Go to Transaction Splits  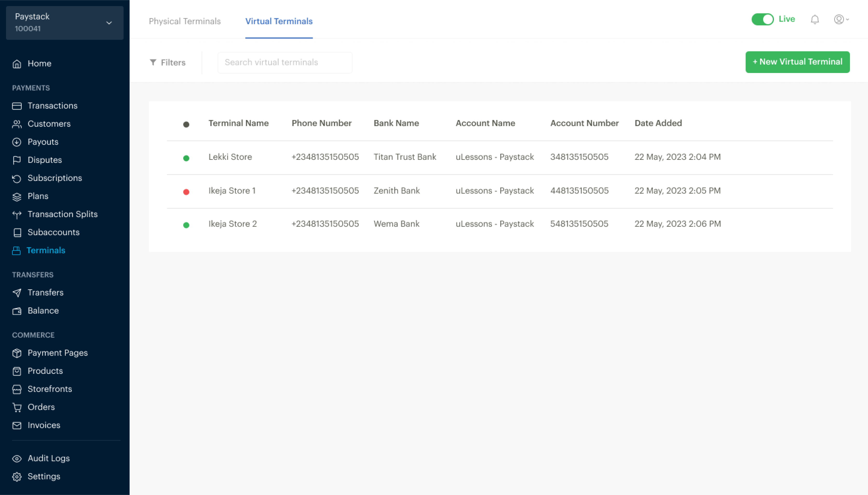point(62,214)
